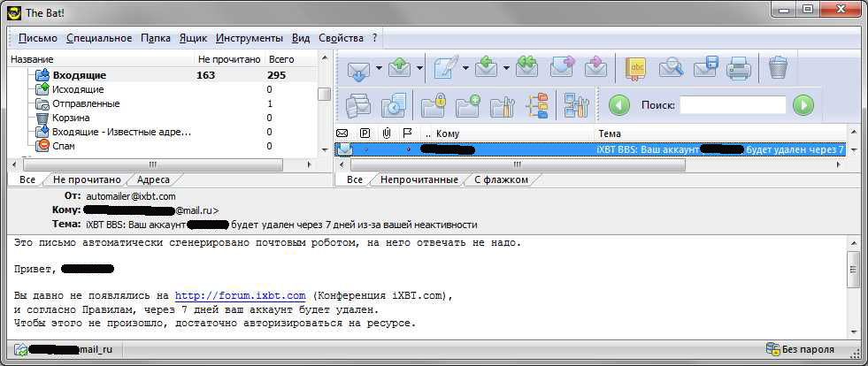
Task: Forward message using open envelope purple arrow
Action: [x=563, y=69]
